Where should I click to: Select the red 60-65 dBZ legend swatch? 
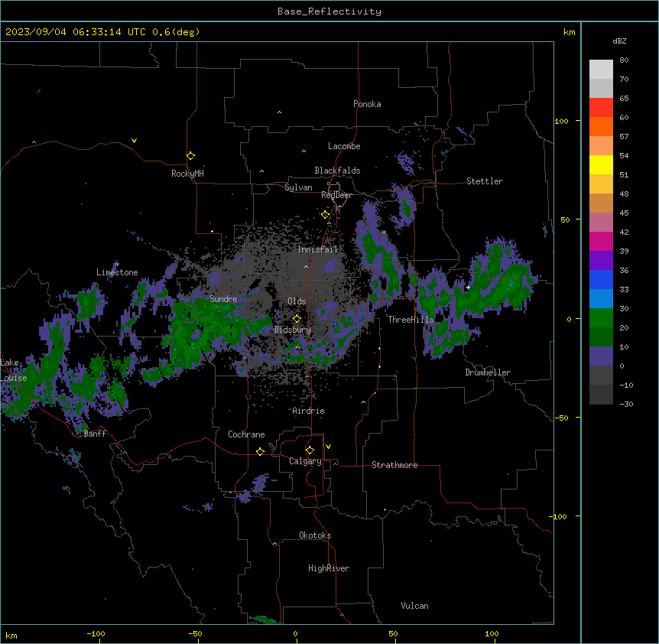point(601,108)
